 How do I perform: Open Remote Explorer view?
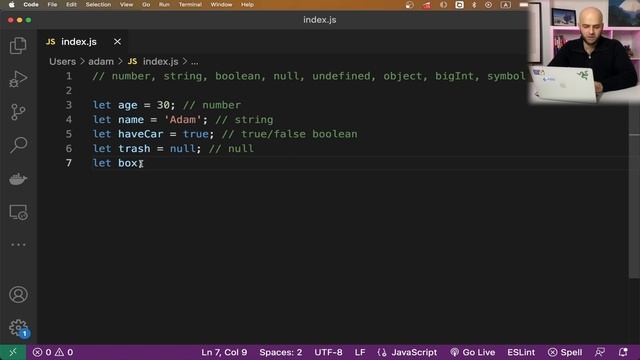point(18,213)
